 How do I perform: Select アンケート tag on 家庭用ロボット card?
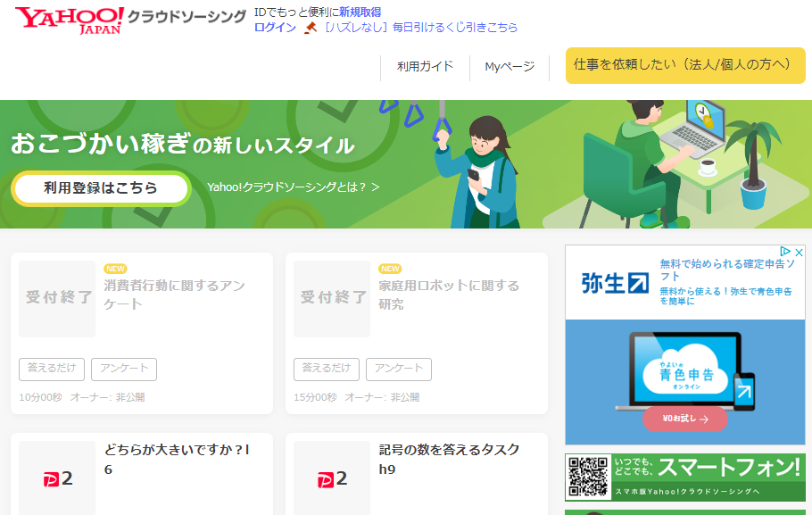(x=398, y=369)
